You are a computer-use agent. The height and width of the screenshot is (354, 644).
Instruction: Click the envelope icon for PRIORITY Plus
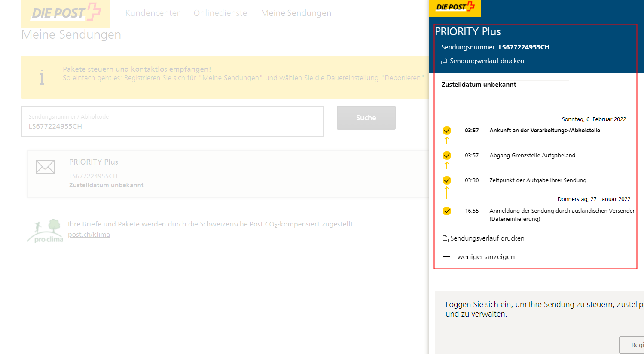coord(45,167)
